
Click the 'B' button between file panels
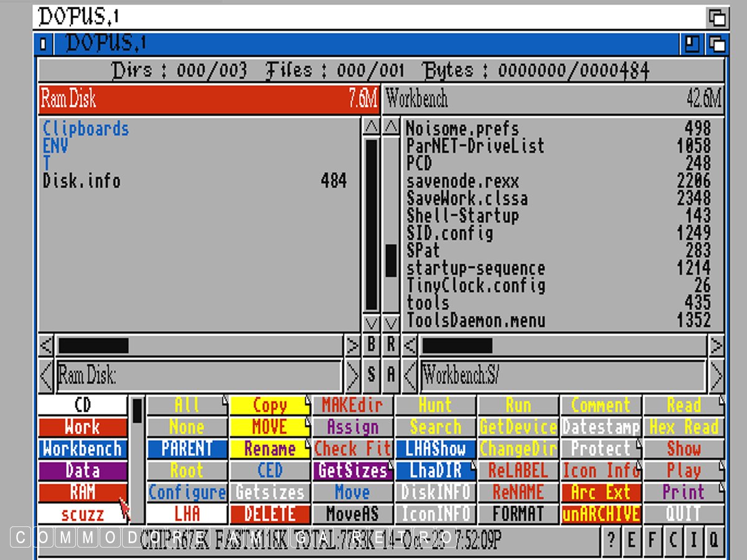tap(372, 345)
